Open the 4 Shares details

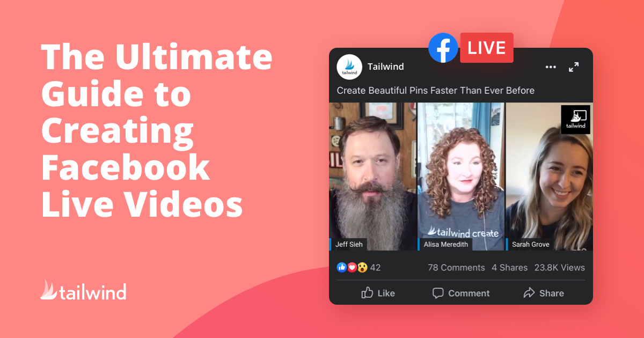pyautogui.click(x=509, y=267)
